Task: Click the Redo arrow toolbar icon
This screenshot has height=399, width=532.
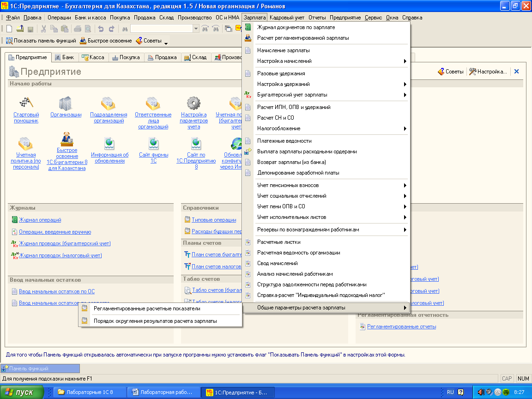Action: pyautogui.click(x=111, y=29)
